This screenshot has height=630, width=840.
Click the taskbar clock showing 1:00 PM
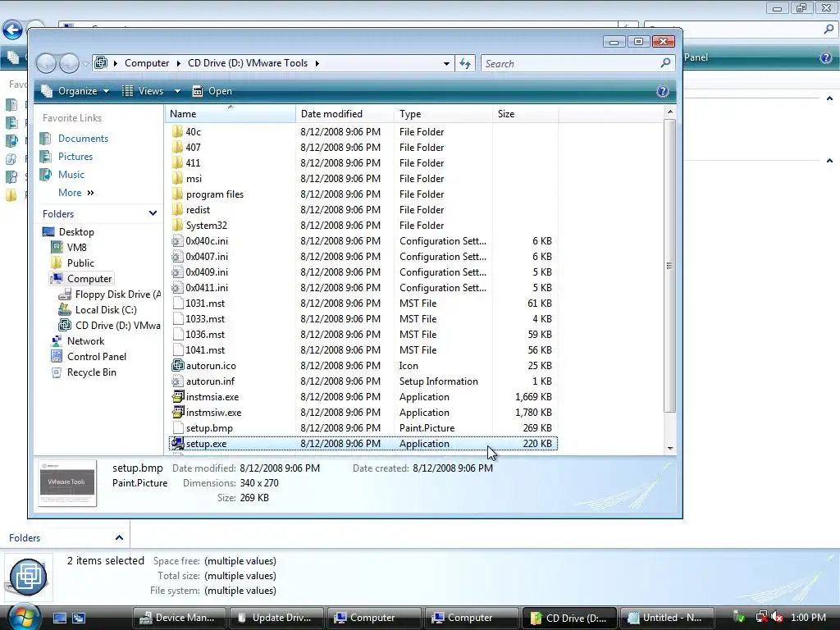pyautogui.click(x=808, y=618)
